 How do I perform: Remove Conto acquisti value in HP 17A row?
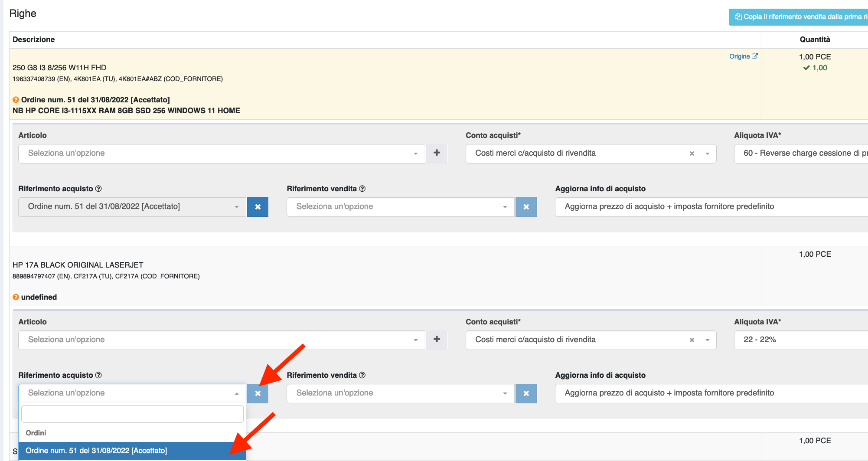point(692,340)
